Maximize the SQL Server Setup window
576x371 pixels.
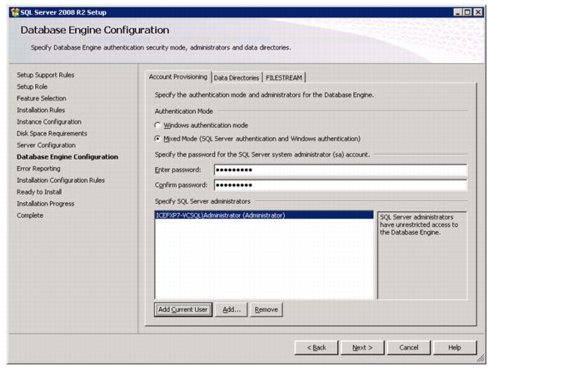[x=467, y=12]
